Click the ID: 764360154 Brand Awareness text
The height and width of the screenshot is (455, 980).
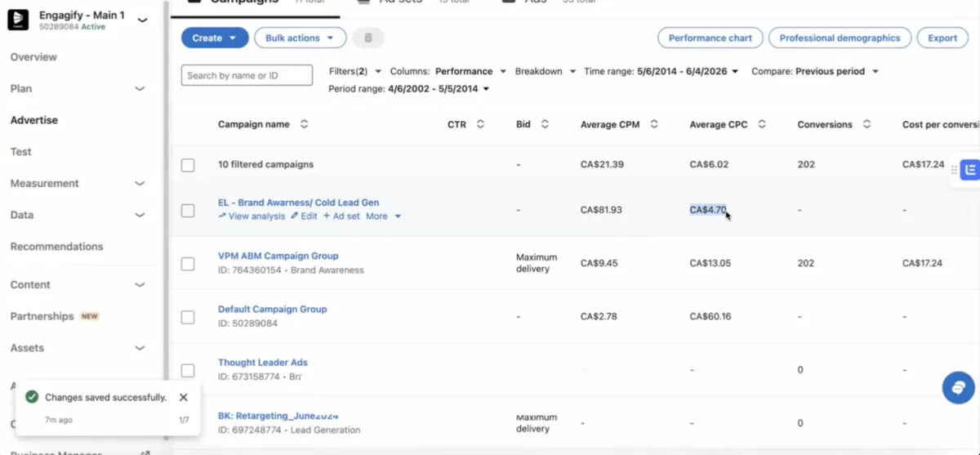291,270
